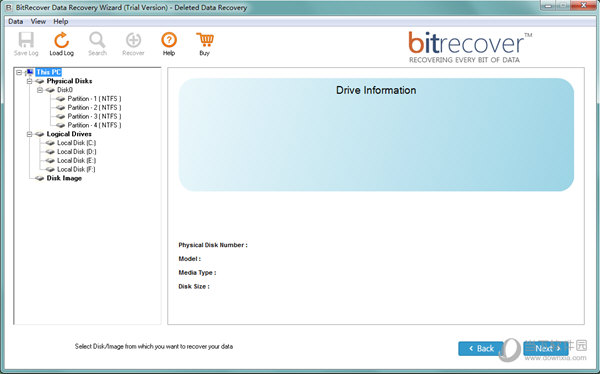Screen dimensions: 600x374
Task: Click the drive icon beside Partition - 2
Action: click(60, 108)
